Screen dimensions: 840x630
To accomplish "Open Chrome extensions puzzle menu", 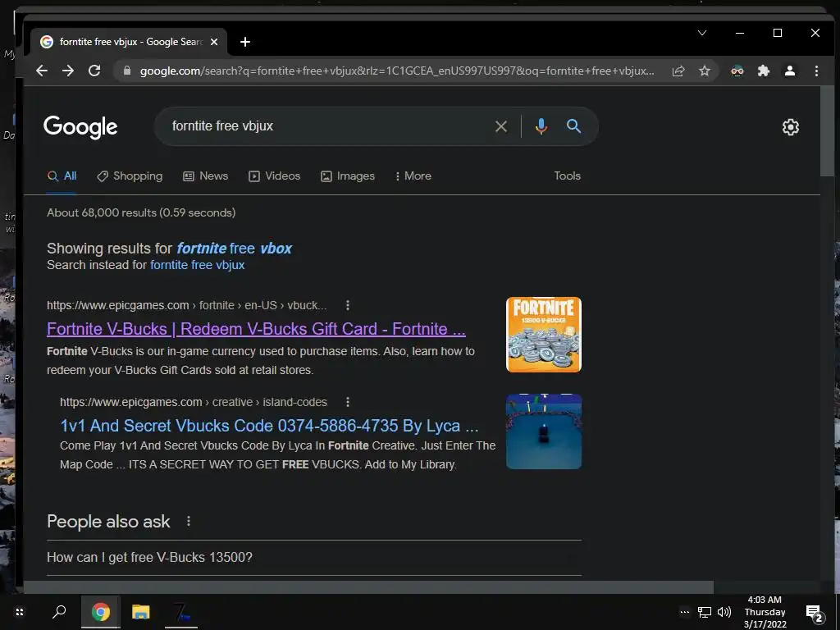I will point(764,71).
